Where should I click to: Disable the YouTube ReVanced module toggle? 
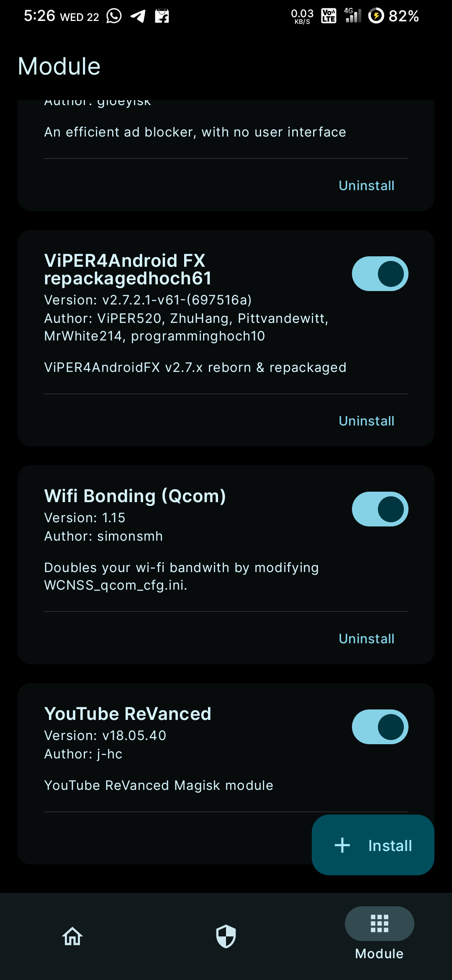(379, 727)
